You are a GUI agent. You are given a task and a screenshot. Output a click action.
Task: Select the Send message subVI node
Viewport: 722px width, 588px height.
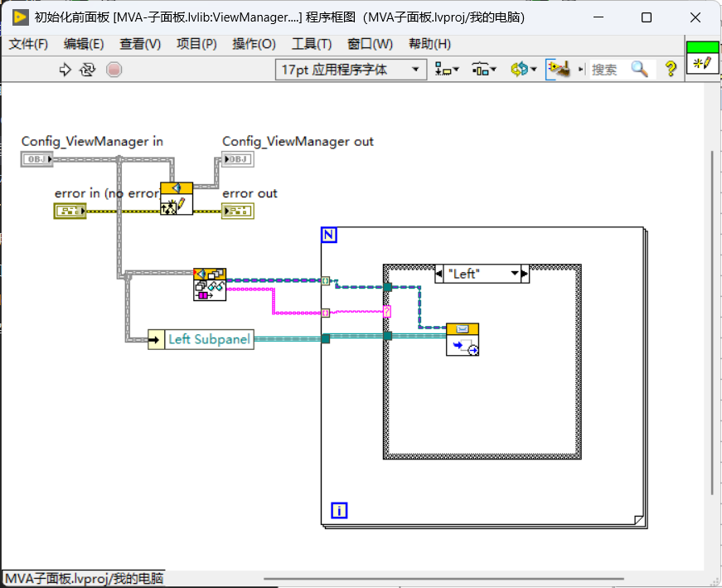[463, 339]
